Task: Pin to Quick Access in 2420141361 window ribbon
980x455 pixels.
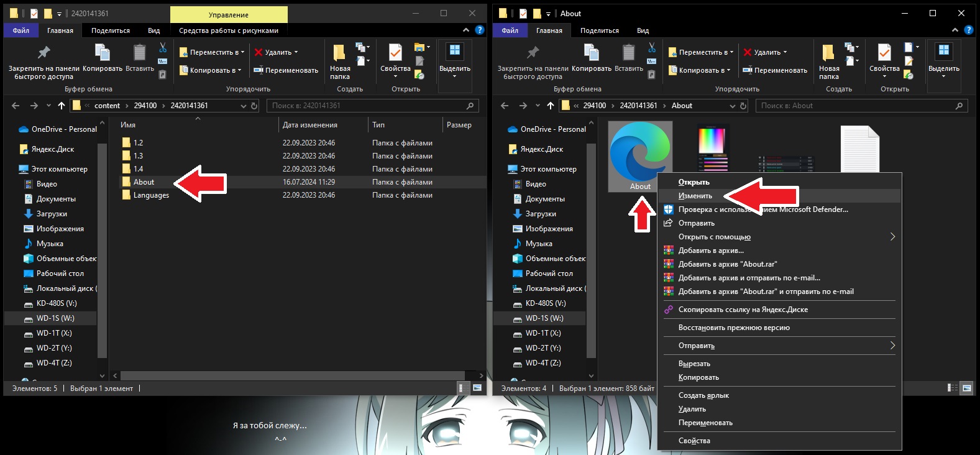Action: point(44,61)
